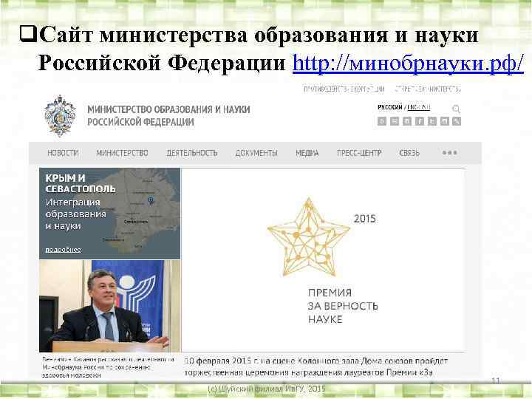Open the НОВОСТИ menu item
Viewport: 532px width, 399px height.
(63, 154)
